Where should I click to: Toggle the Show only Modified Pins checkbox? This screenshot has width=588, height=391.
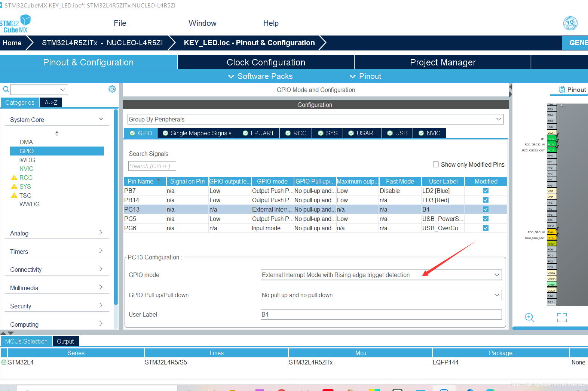point(435,164)
